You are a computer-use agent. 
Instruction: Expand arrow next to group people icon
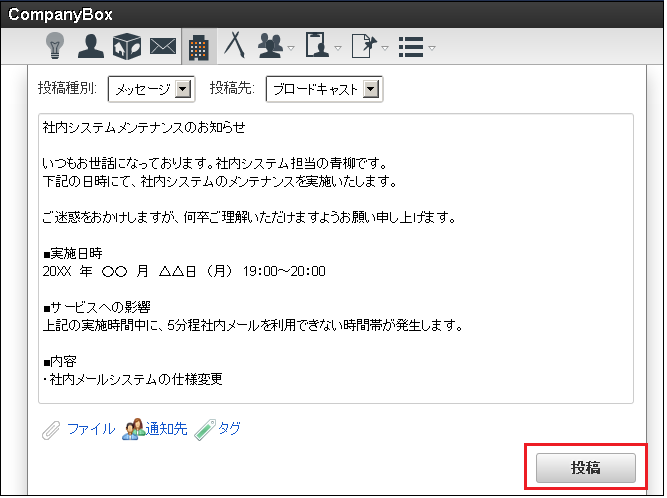tap(291, 48)
